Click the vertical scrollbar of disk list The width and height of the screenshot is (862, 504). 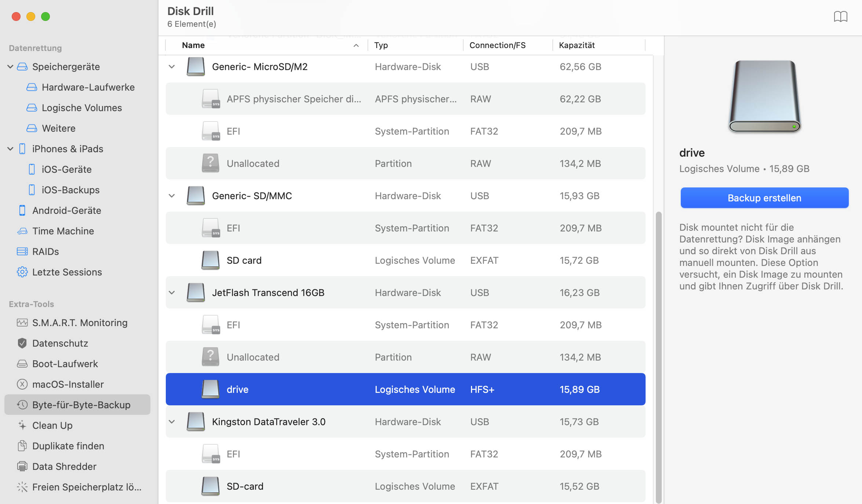[x=658, y=356]
